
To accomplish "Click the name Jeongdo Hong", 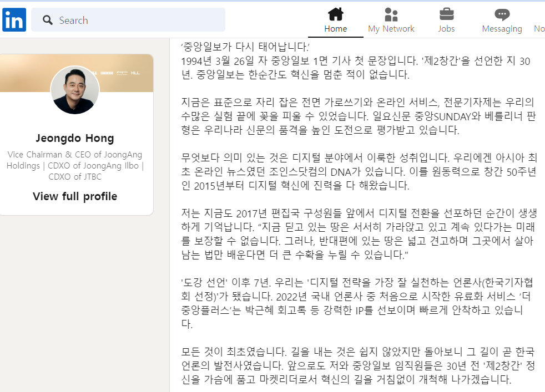I will click(x=75, y=138).
